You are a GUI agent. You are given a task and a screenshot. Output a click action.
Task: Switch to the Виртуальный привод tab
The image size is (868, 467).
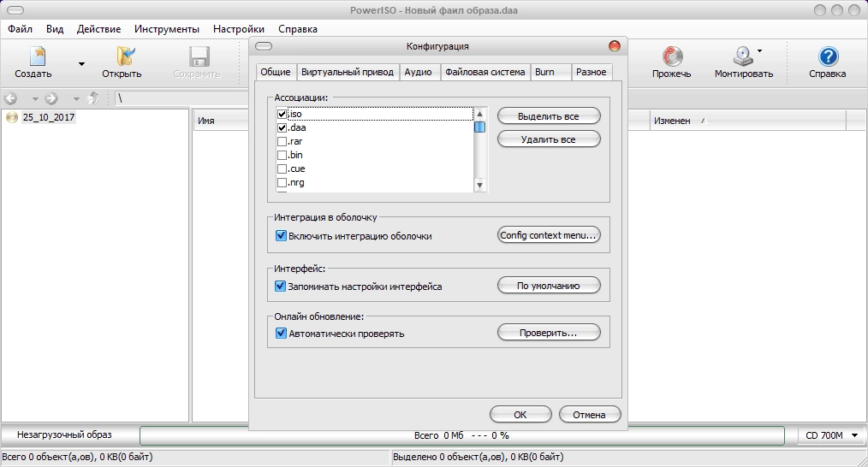coord(347,72)
